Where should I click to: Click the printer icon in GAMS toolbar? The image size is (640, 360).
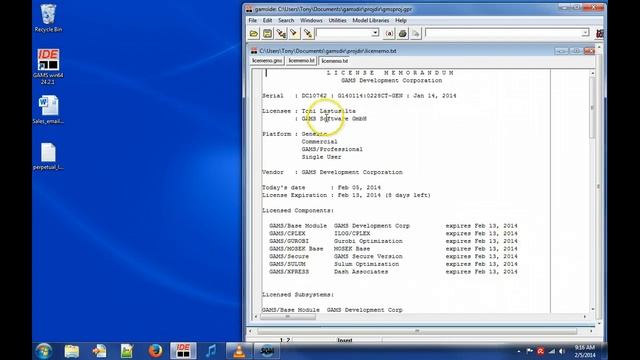[x=402, y=33]
